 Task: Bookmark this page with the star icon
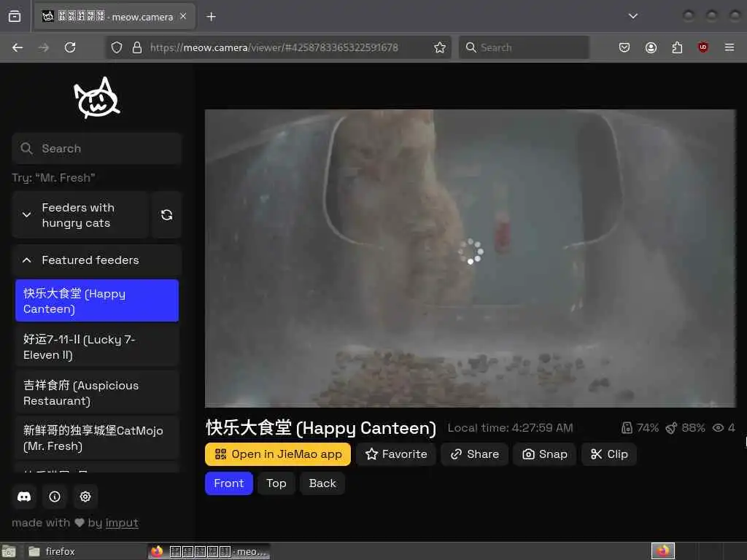[440, 47]
